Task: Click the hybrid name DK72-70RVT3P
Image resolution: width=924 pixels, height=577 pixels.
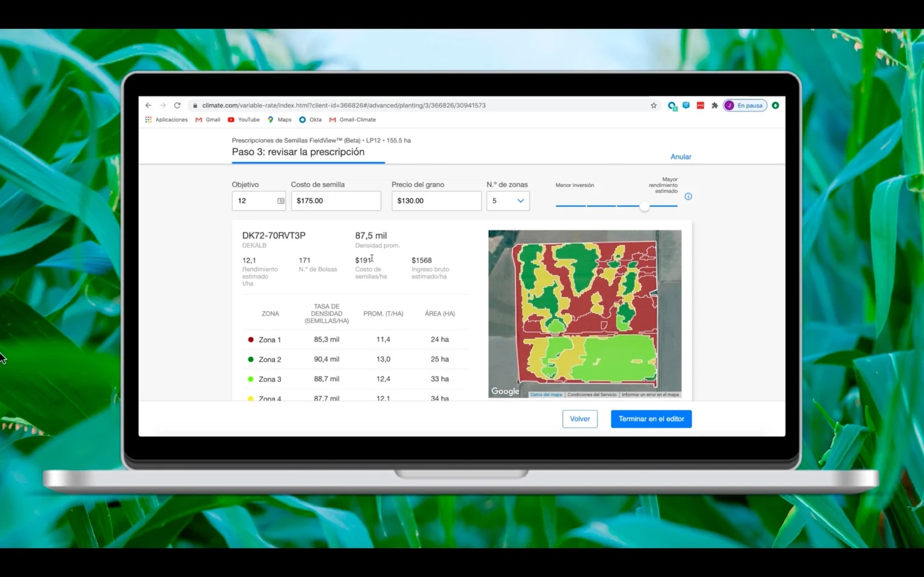Action: [x=274, y=235]
